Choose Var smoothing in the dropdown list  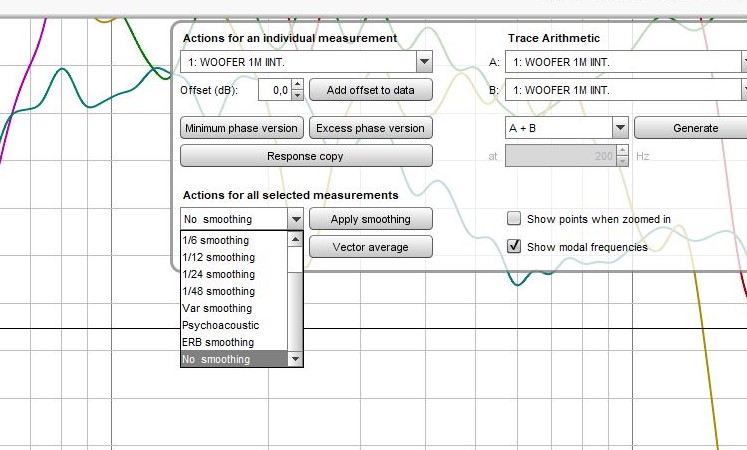[x=216, y=308]
